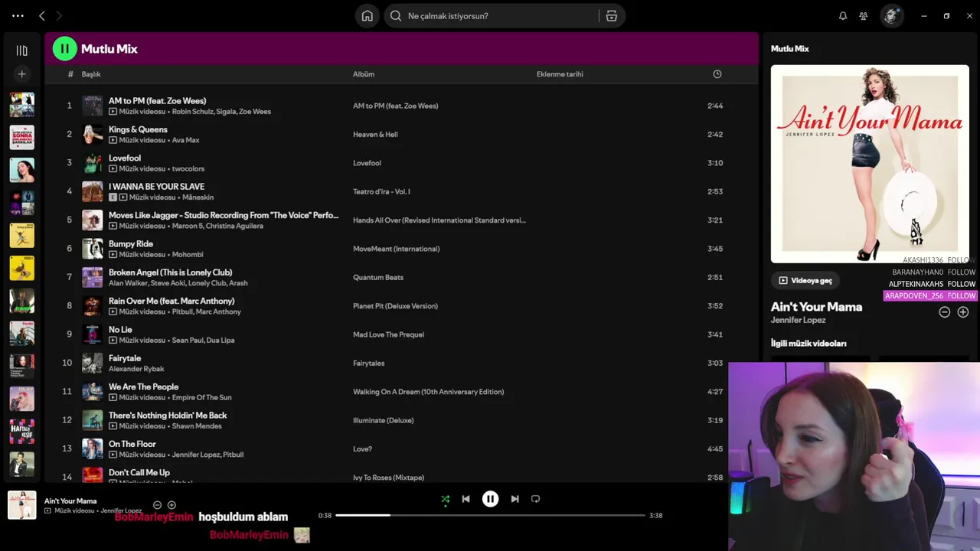
Task: Go forward with the right arrow
Action: 59,15
